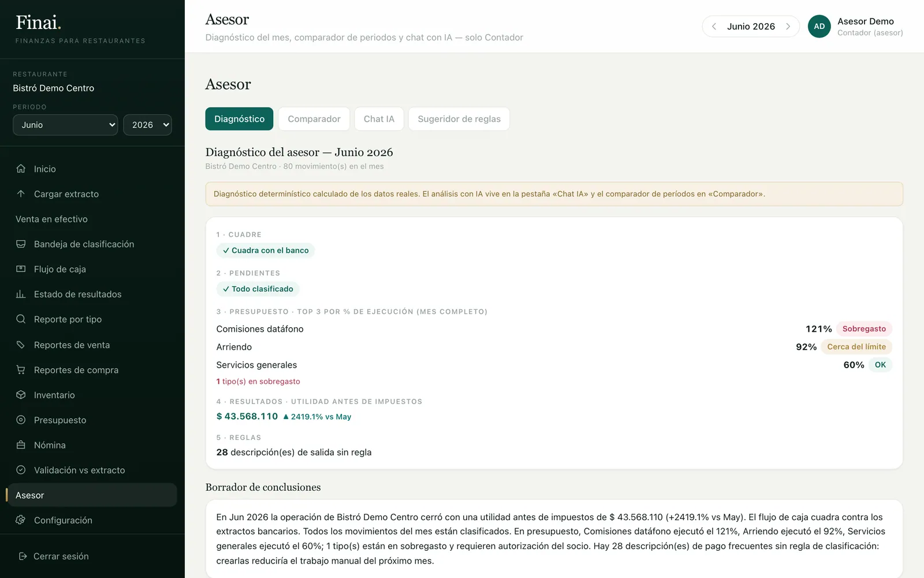Click the Validación vs extracto check icon
Image resolution: width=924 pixels, height=578 pixels.
click(21, 470)
